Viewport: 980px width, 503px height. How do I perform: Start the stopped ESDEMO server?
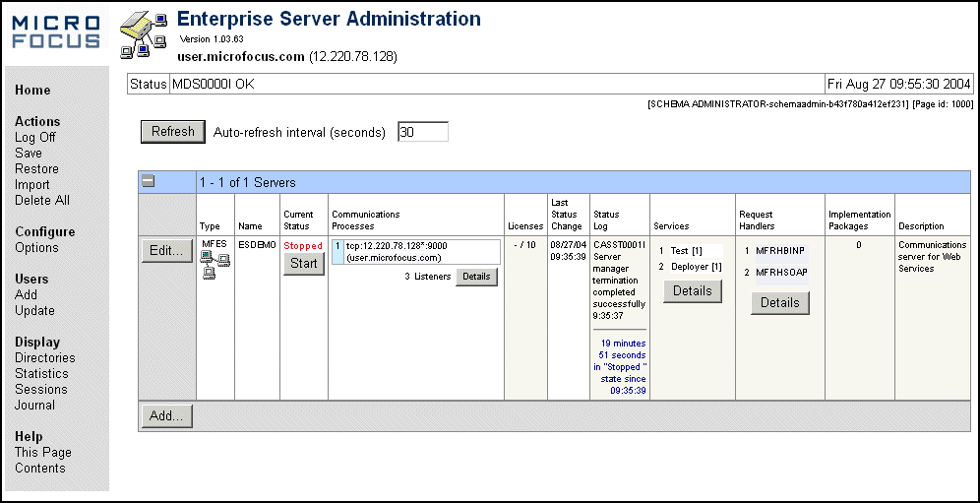[x=304, y=264]
